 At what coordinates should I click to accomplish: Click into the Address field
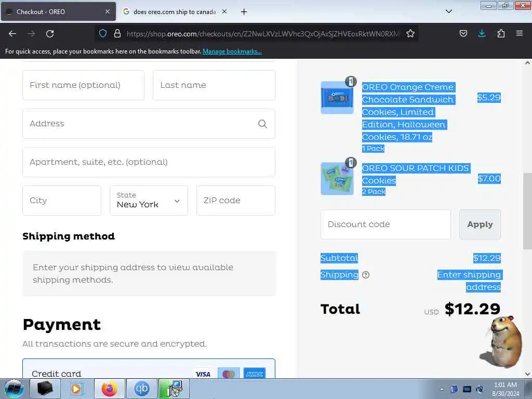[149, 124]
